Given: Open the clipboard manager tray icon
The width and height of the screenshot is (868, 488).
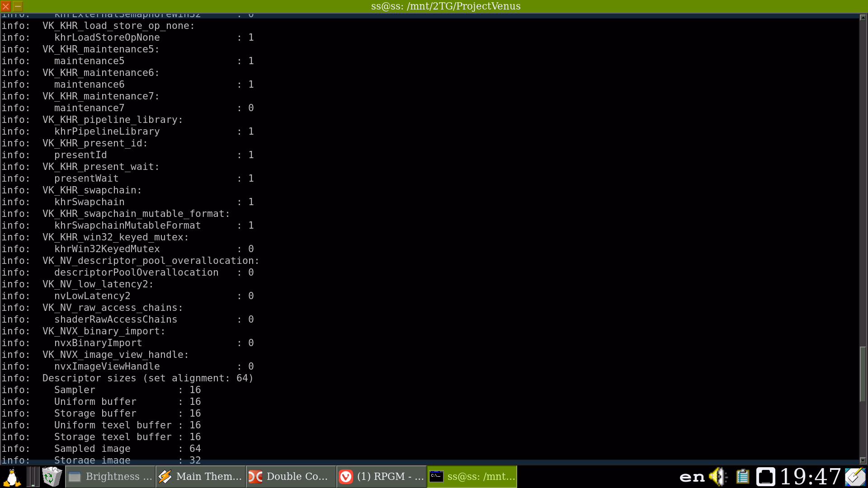Looking at the screenshot, I should 742,477.
